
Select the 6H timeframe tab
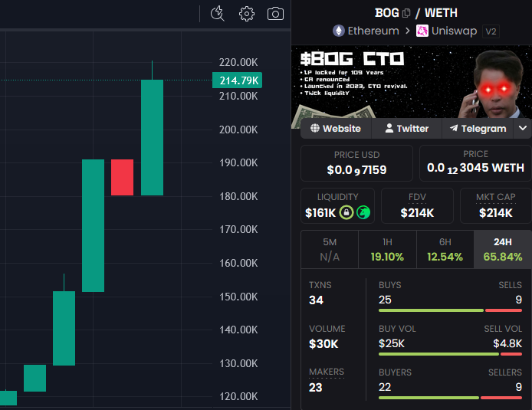click(x=445, y=250)
